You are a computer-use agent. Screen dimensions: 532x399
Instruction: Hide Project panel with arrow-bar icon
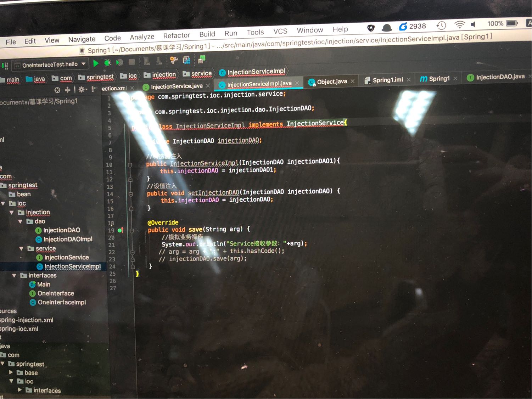[94, 89]
